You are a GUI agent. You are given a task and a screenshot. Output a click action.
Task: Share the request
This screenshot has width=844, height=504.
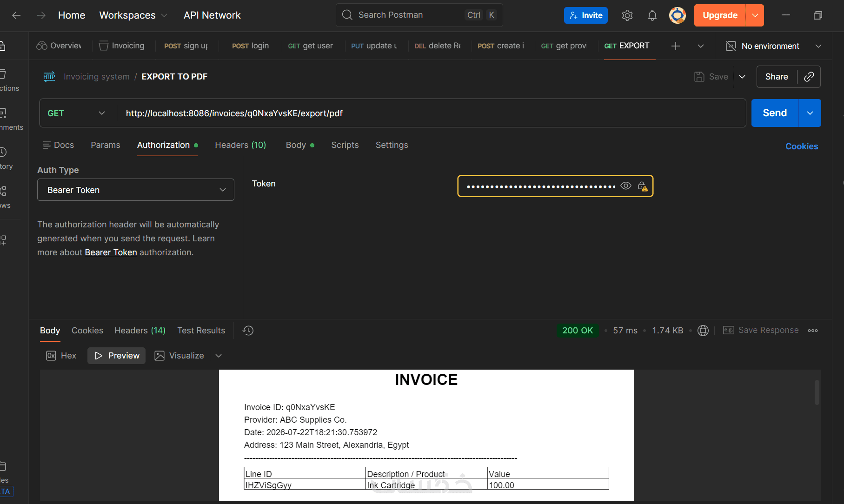777,77
